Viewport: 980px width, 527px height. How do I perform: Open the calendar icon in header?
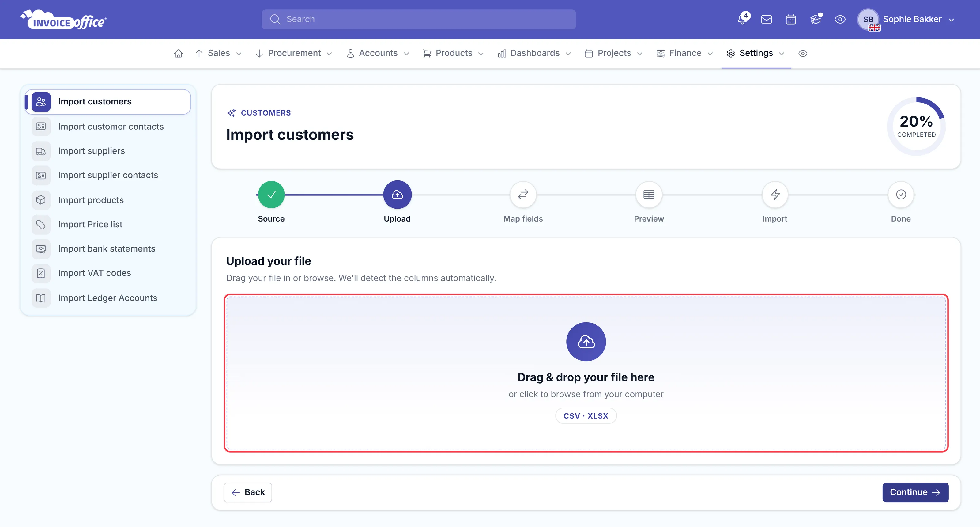point(790,19)
